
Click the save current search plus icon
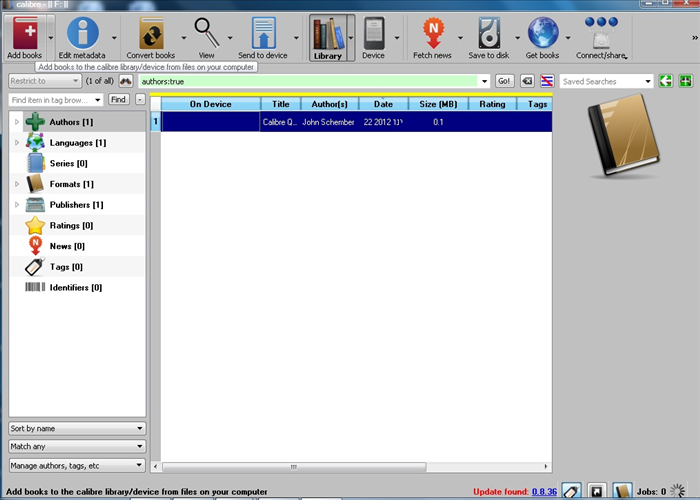pyautogui.click(x=685, y=81)
